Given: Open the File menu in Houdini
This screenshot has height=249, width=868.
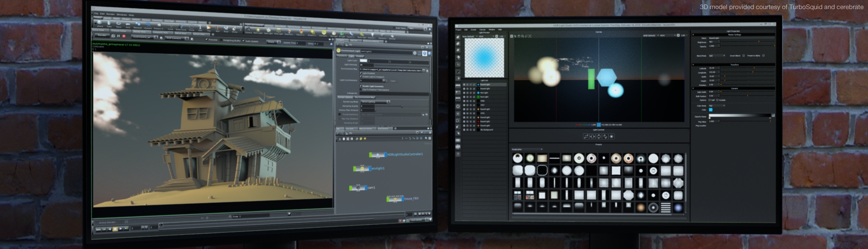Looking at the screenshot, I should [96, 14].
